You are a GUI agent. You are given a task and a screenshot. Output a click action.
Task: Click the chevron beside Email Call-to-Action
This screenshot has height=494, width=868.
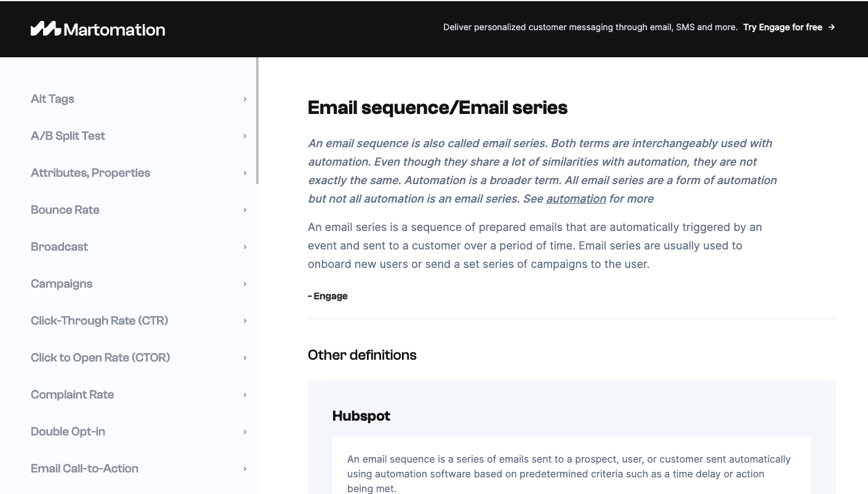245,469
